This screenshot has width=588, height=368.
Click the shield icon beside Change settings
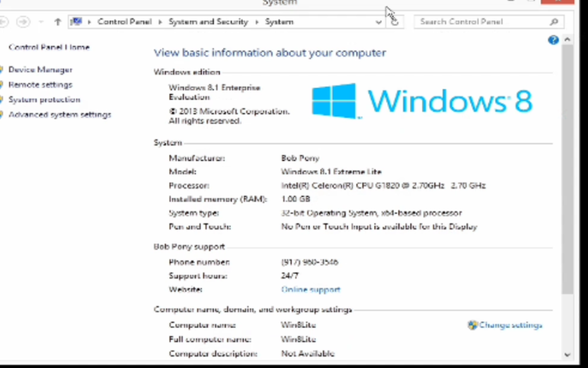[473, 325]
